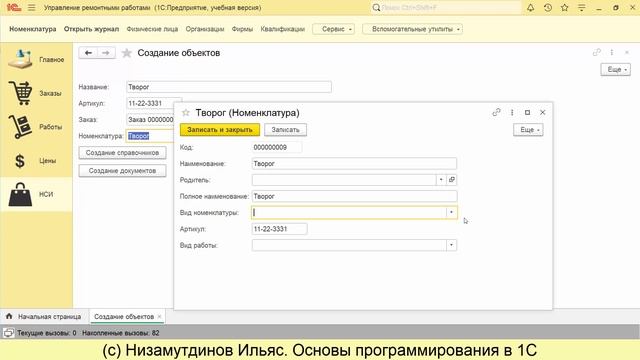Click Текущие вызовы: 0 status text
Viewport: 640px width, 360px height.
click(47, 333)
